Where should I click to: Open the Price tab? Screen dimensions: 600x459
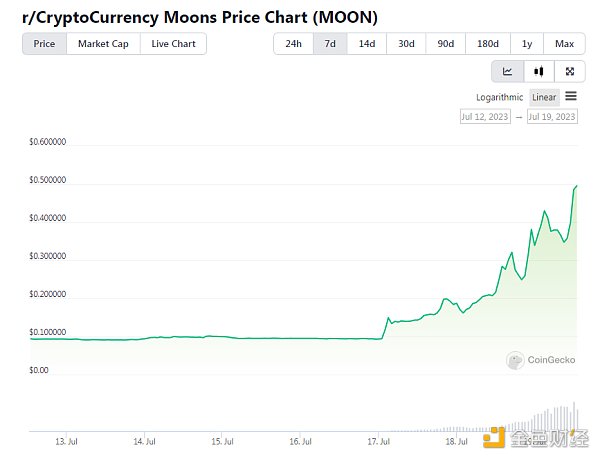(44, 44)
